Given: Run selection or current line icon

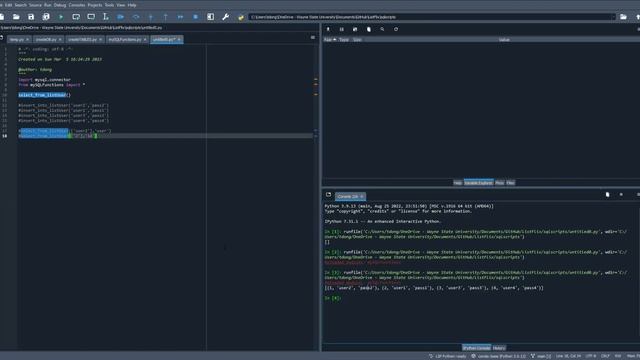Looking at the screenshot, I should click(x=106, y=17).
